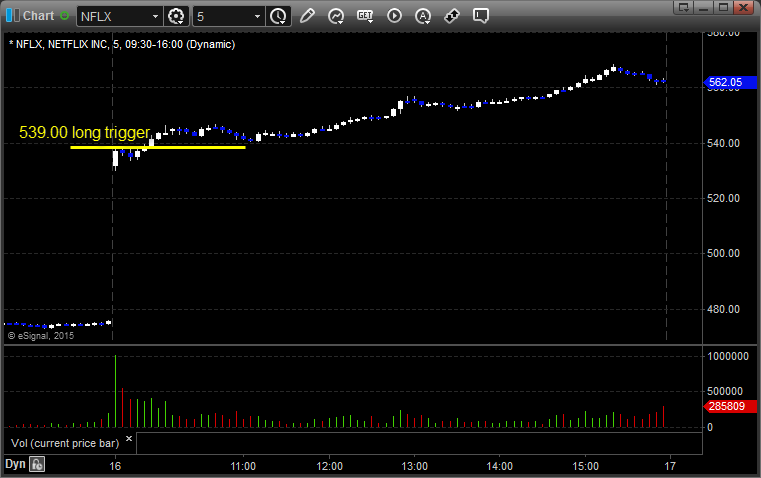This screenshot has width=761, height=478.
Task: Open the alerts 'A' circle icon
Action: coord(423,16)
